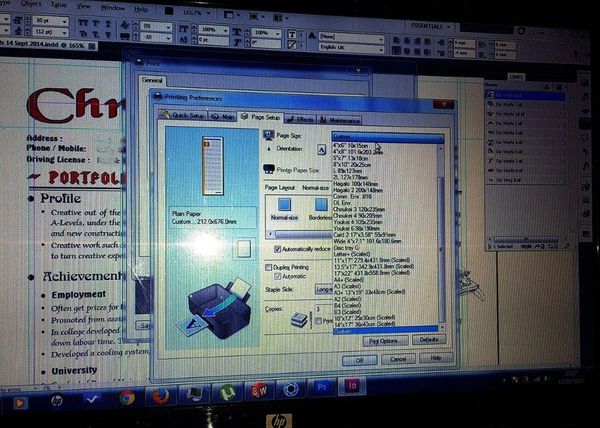Screen dimensions: 600x428
Task: Switch to the Maintenance tab
Action: (x=340, y=120)
